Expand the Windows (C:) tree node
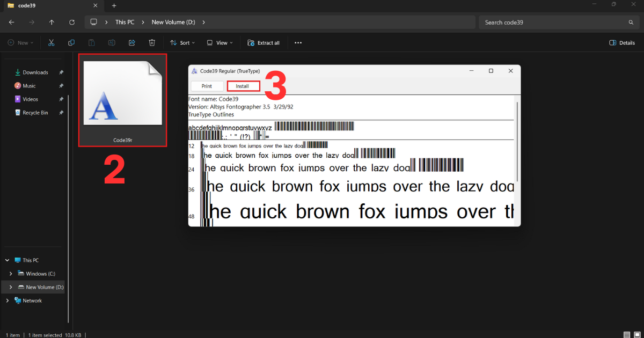 (x=11, y=274)
